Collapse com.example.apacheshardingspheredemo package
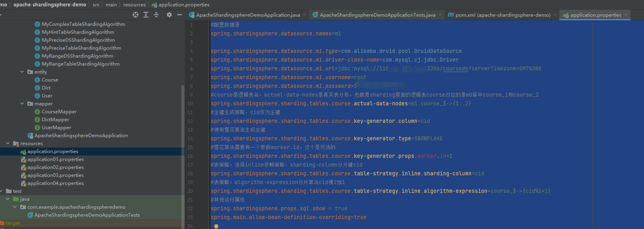The height and width of the screenshot is (229, 644). tap(15, 207)
